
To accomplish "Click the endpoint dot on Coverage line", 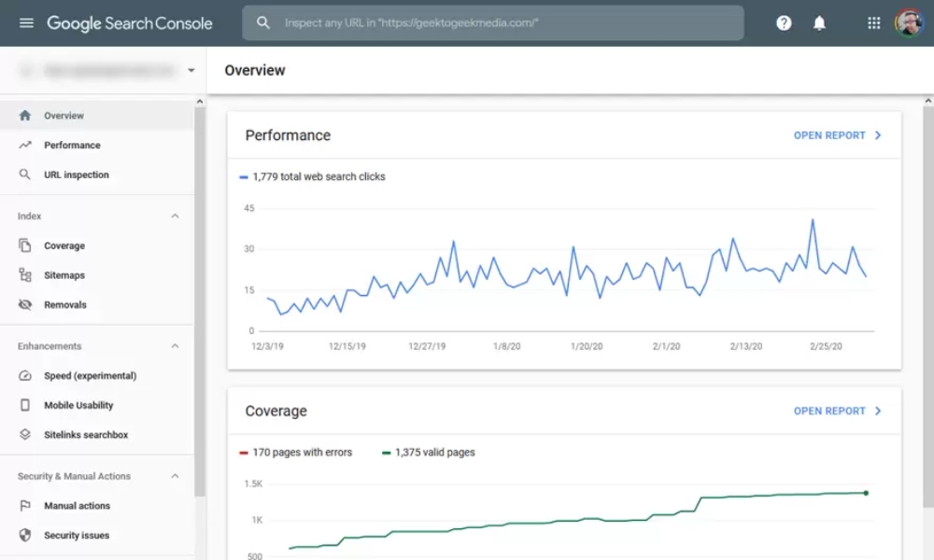I will [x=866, y=493].
